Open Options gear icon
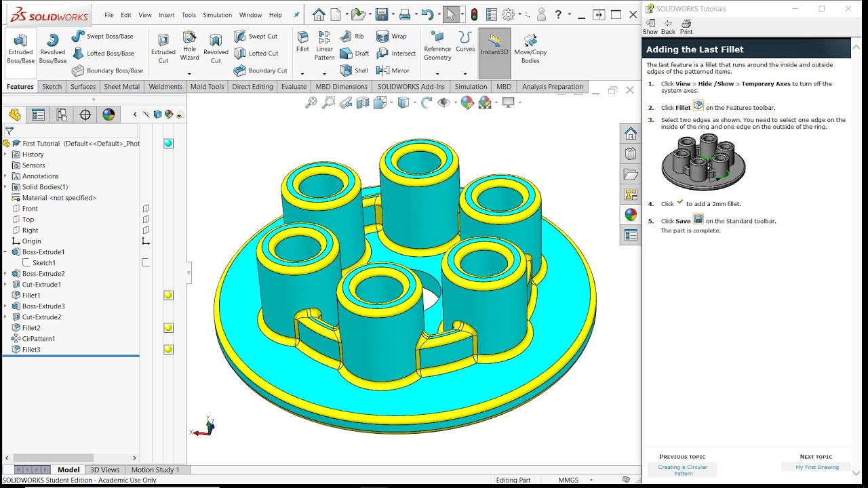The image size is (868, 488). click(x=508, y=14)
